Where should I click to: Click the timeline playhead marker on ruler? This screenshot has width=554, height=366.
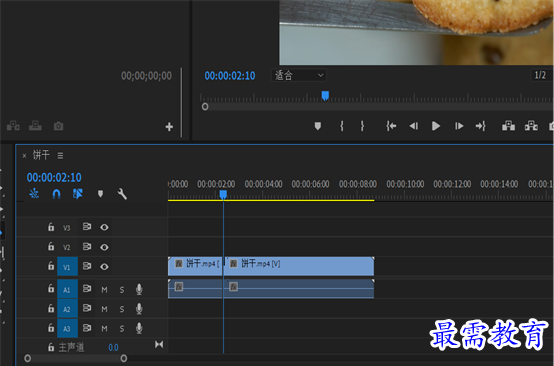[x=223, y=194]
